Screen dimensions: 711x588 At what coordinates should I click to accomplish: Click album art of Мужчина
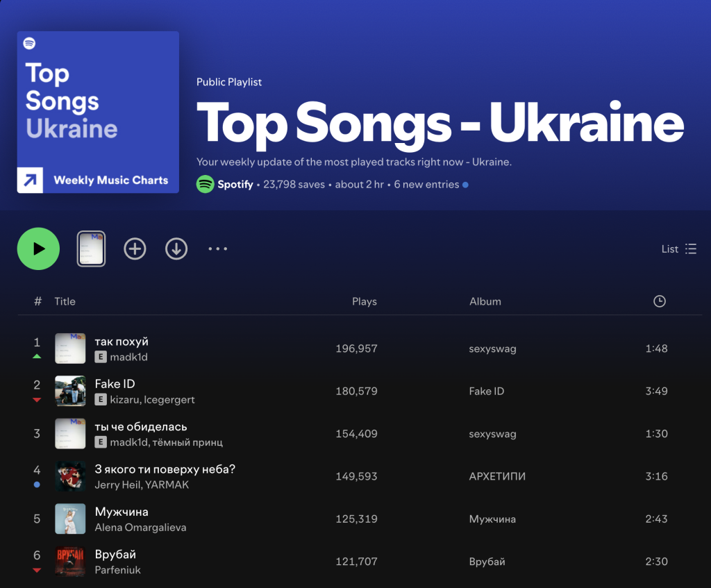click(70, 519)
